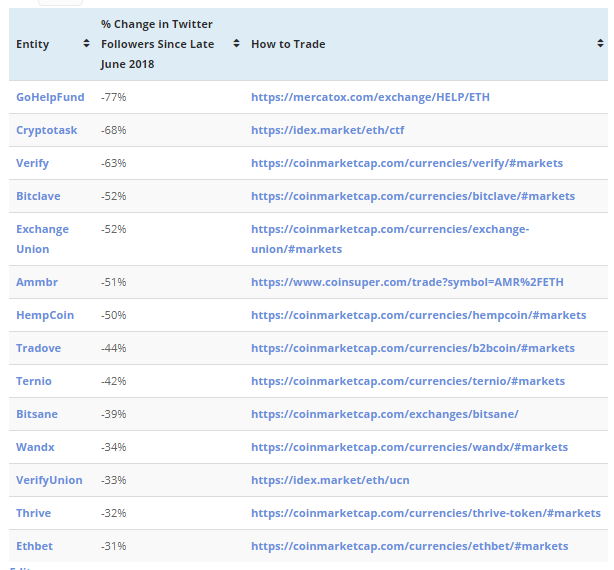The height and width of the screenshot is (570, 614).
Task: Visit coinsuper AMR%2FETH trade URL
Action: [407, 282]
